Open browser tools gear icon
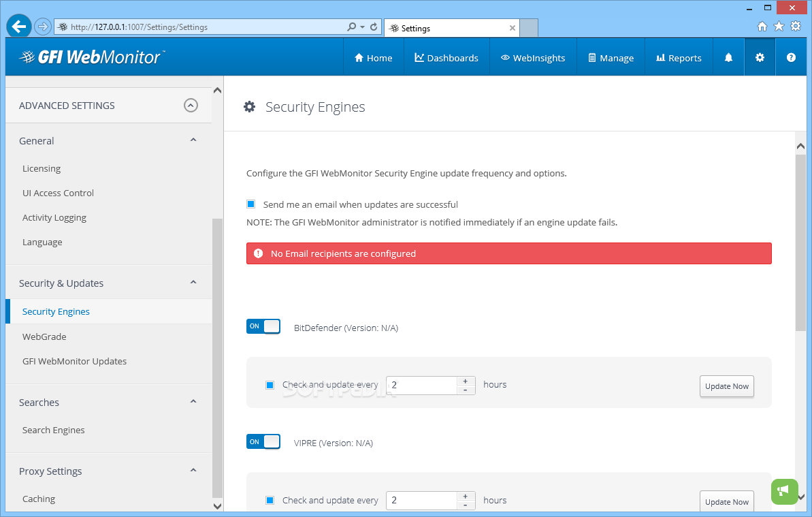 [x=796, y=27]
